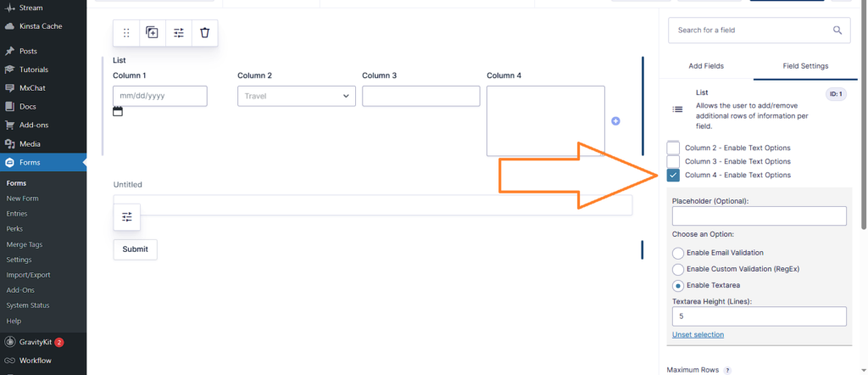The height and width of the screenshot is (375, 868).
Task: Click the Submit button
Action: 135,249
